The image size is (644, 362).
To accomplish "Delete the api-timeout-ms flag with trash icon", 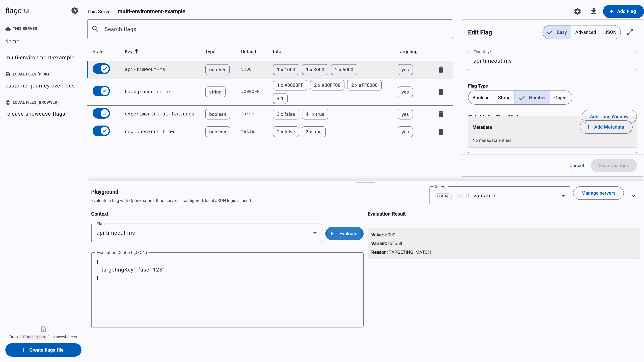I will [x=441, y=69].
